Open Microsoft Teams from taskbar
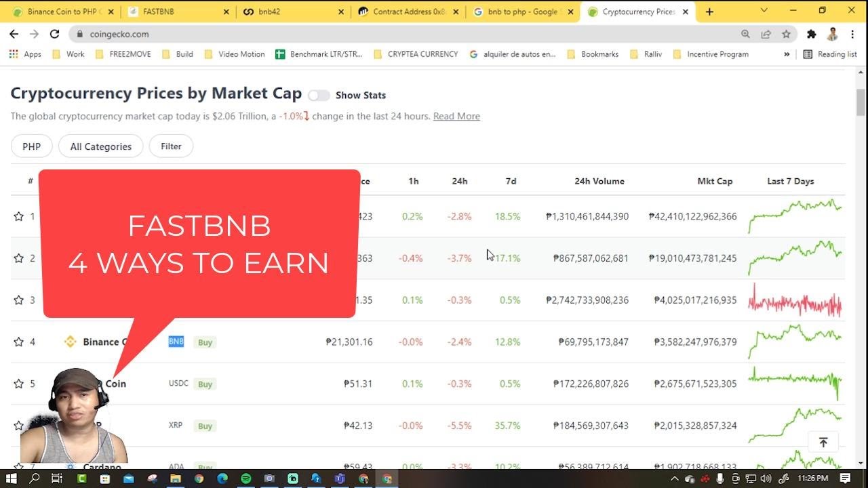 (x=340, y=479)
